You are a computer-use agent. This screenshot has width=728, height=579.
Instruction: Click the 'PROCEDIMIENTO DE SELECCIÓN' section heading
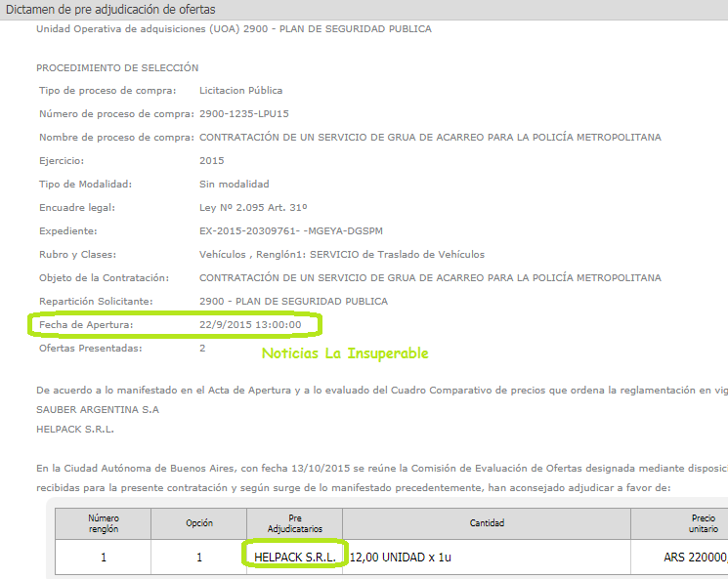117,67
